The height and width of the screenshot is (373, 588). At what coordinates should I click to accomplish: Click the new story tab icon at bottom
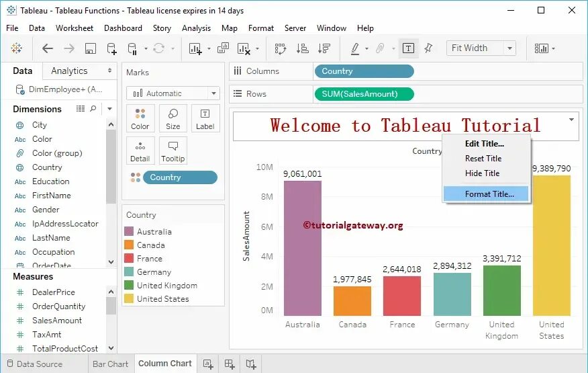click(x=251, y=364)
